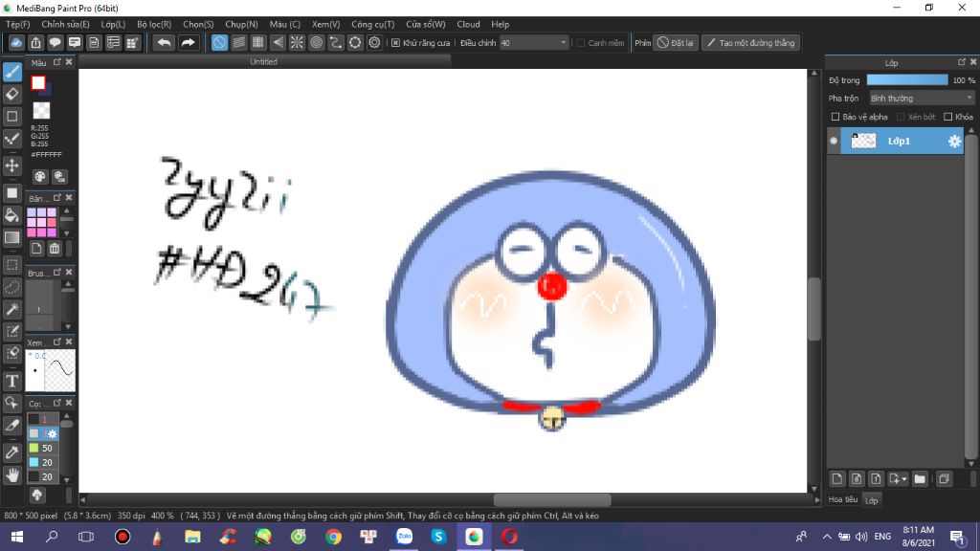Click the add folder icon in layers panel
This screenshot has width=980, height=551.
tap(920, 479)
